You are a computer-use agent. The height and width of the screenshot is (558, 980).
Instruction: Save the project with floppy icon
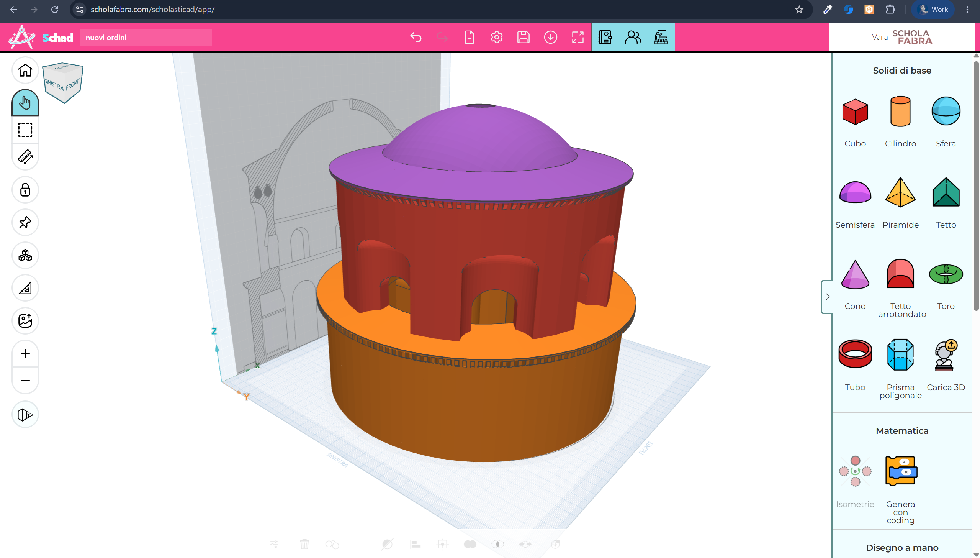point(524,37)
